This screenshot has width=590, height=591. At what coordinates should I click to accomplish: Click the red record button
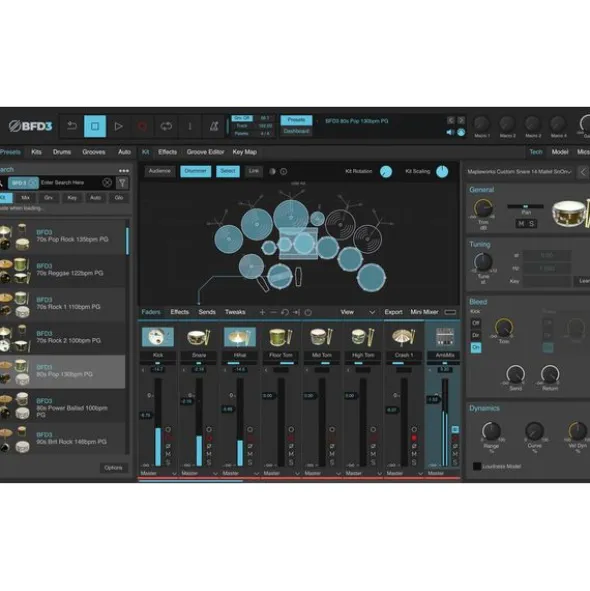[x=142, y=126]
